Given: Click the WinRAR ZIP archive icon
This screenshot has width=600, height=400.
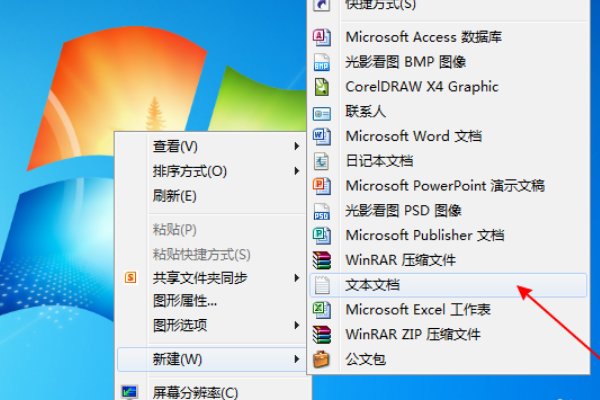Looking at the screenshot, I should (x=321, y=335).
